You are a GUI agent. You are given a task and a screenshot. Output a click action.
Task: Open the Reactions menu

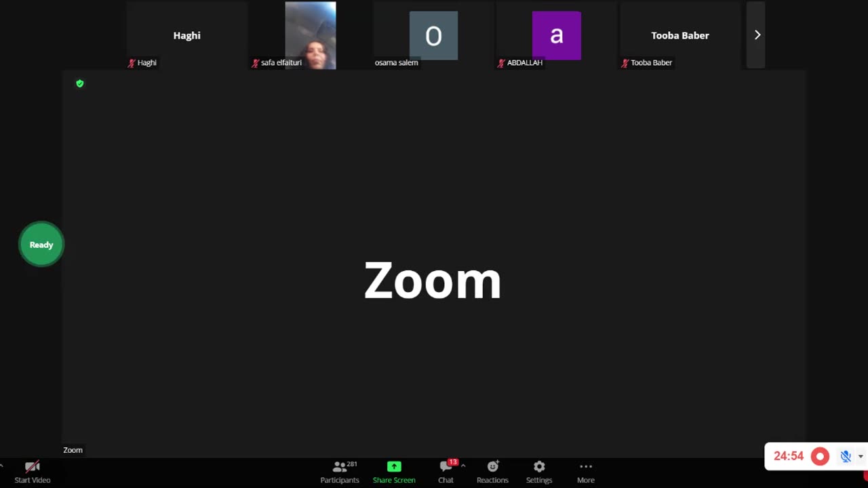(492, 472)
